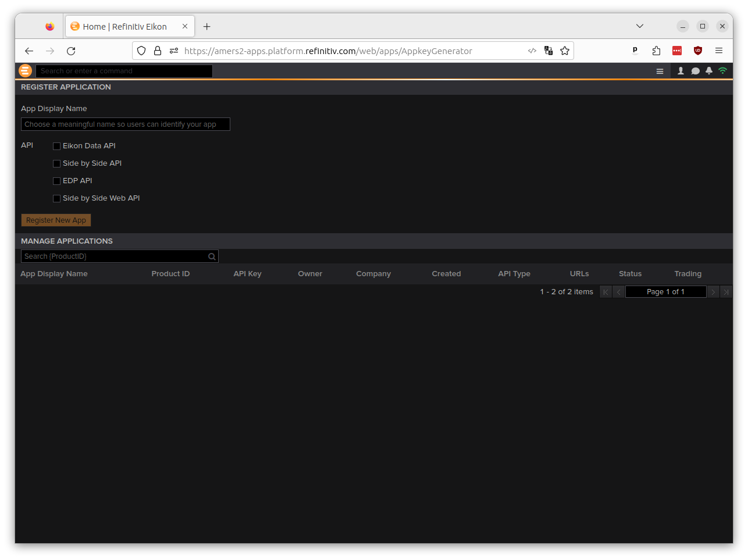Open the Eikon hamburger menu icon

660,71
